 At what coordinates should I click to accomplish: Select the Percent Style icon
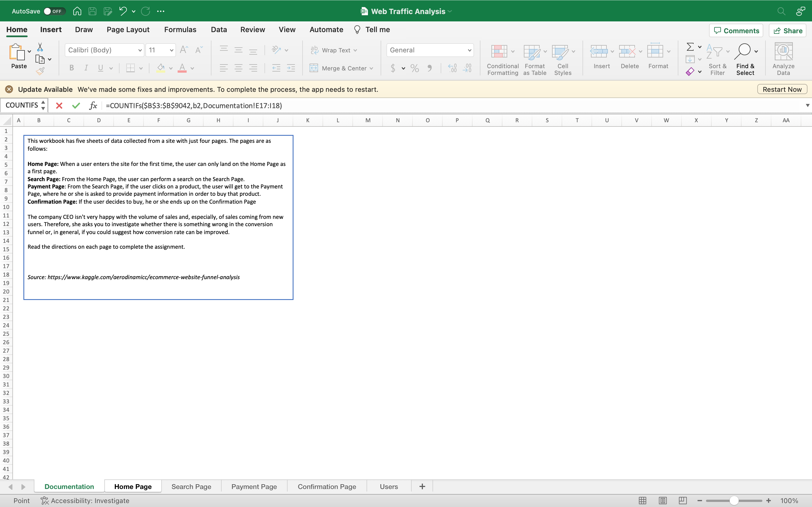click(414, 68)
